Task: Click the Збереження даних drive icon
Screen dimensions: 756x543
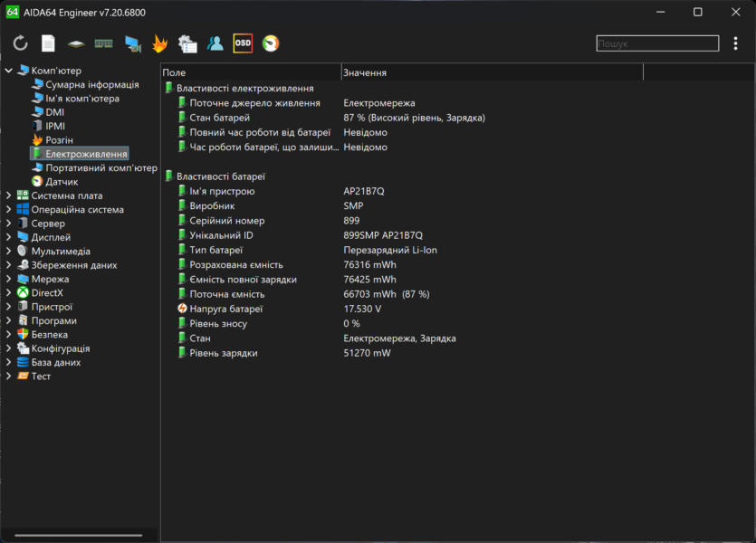Action: click(x=22, y=265)
